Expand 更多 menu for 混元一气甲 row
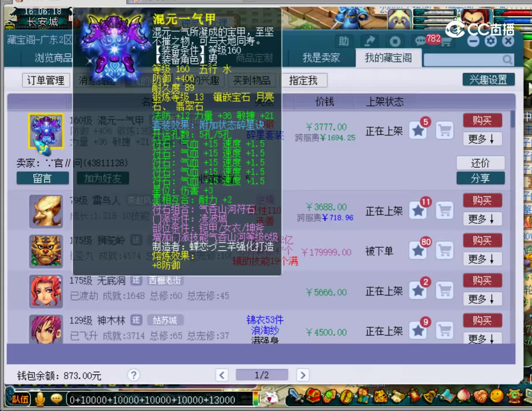 tap(482, 139)
